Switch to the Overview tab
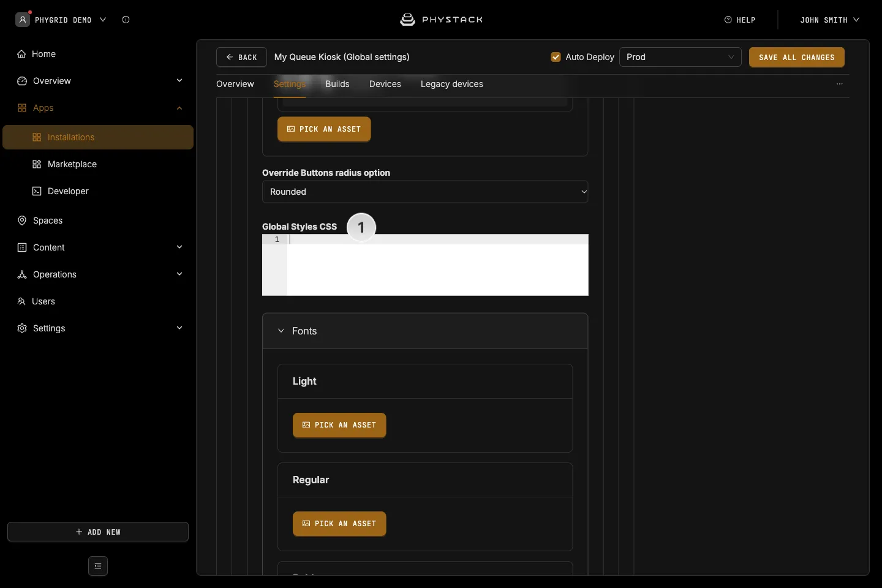This screenshot has height=588, width=882. tap(235, 84)
